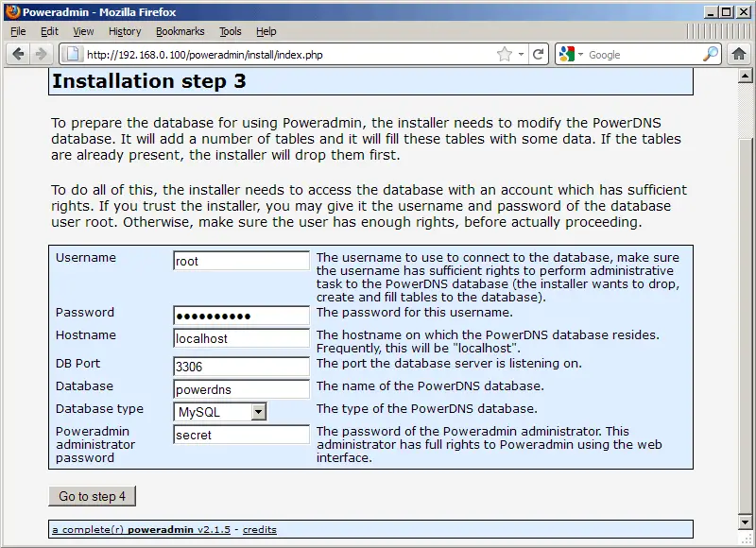Go to the Firefox home page icon
Screen dimensions: 756x548
739,54
